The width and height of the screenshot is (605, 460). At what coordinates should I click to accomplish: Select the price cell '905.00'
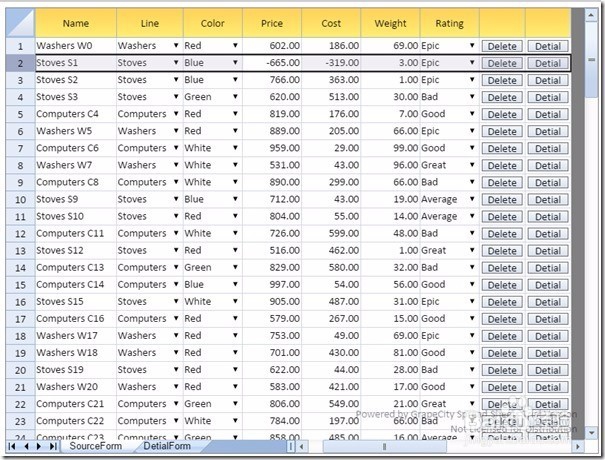[272, 301]
